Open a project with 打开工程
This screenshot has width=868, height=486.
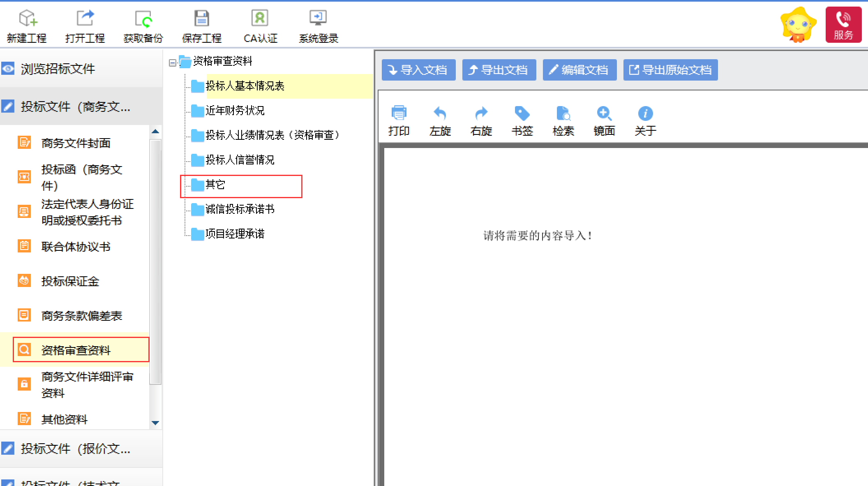pyautogui.click(x=85, y=19)
